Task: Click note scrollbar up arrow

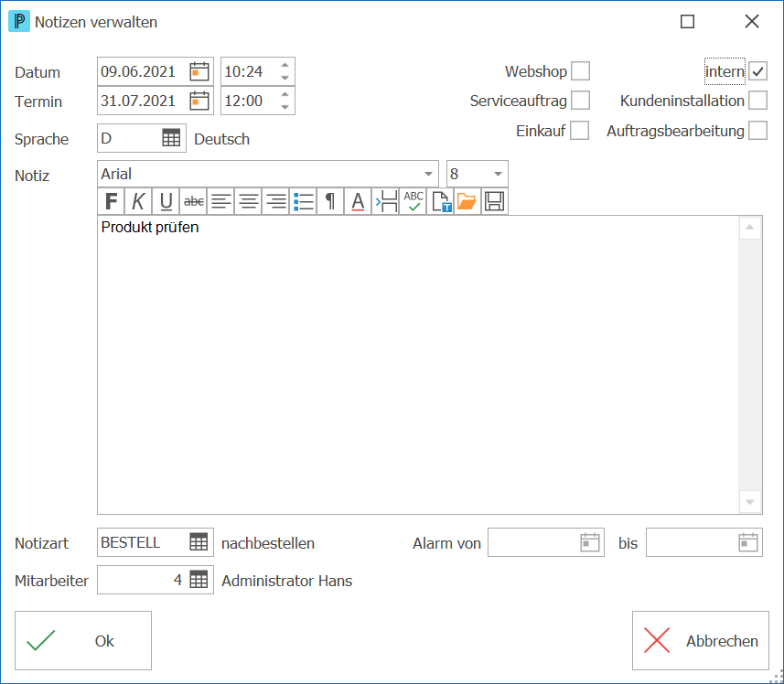Action: pyautogui.click(x=750, y=228)
